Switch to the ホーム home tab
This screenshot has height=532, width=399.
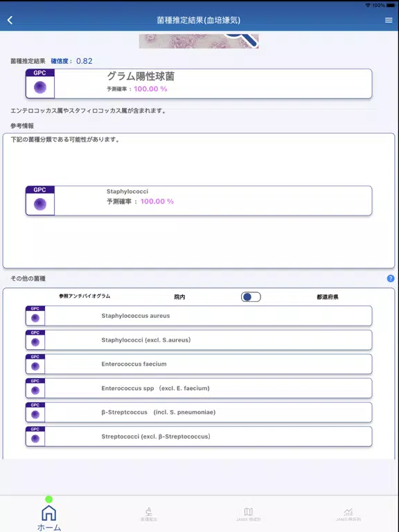tap(49, 517)
